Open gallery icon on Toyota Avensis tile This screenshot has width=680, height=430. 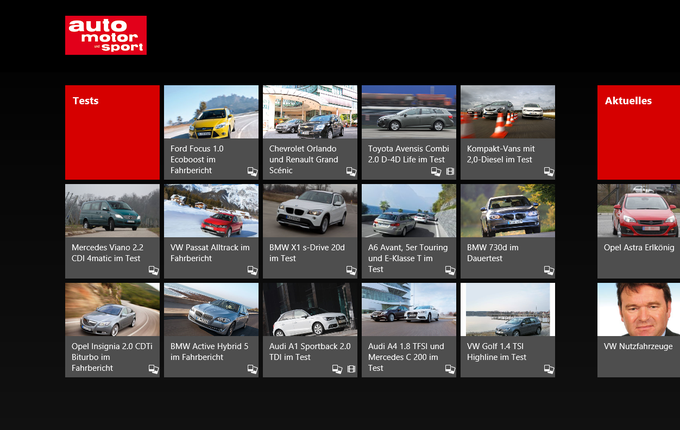pos(436,172)
